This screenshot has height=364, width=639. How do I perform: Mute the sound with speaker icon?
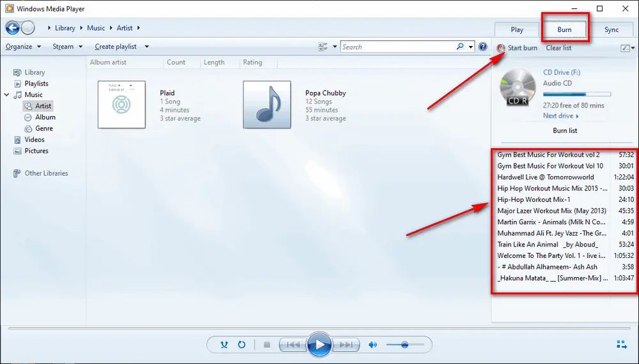373,345
